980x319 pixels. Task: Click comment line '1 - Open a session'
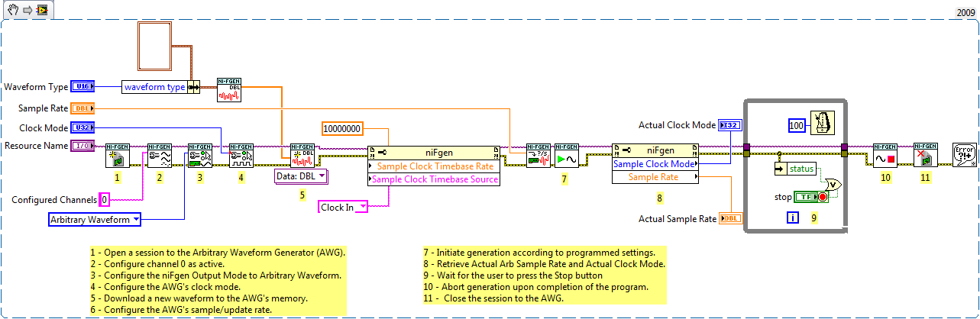tap(218, 252)
